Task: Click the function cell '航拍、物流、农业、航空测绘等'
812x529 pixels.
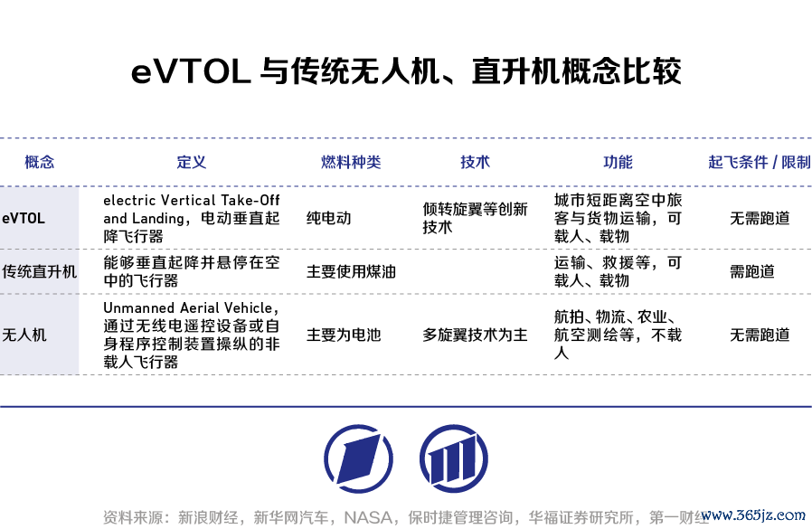Action: tap(618, 335)
